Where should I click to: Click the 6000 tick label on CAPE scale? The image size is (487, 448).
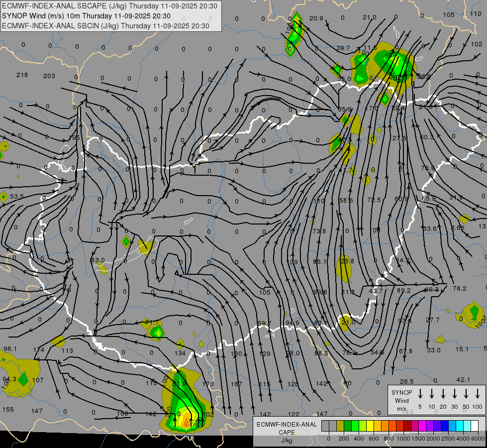tap(478, 439)
